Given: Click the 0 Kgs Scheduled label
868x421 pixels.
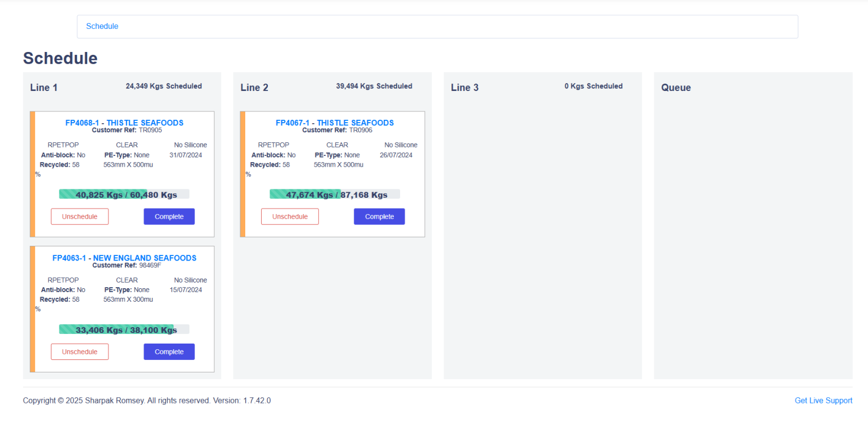Looking at the screenshot, I should point(593,86).
